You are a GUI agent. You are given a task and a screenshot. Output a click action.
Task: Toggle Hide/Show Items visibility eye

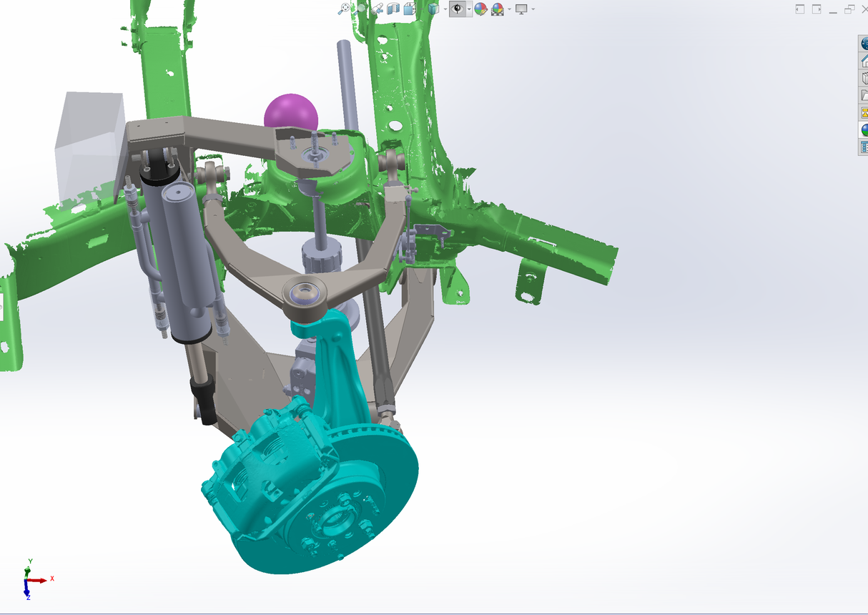[458, 9]
